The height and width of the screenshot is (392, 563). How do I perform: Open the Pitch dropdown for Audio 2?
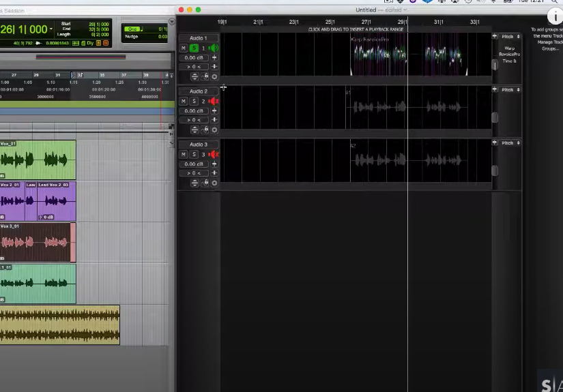[510, 90]
